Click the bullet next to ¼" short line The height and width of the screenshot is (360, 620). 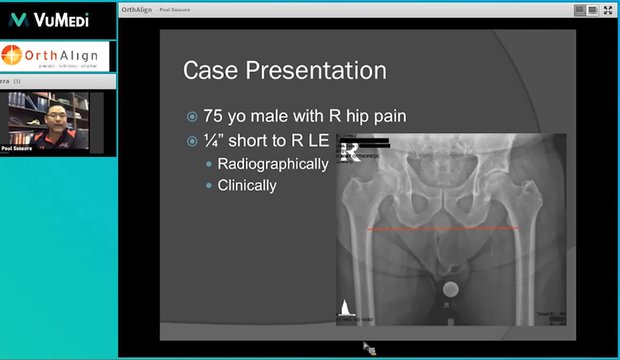pos(192,141)
